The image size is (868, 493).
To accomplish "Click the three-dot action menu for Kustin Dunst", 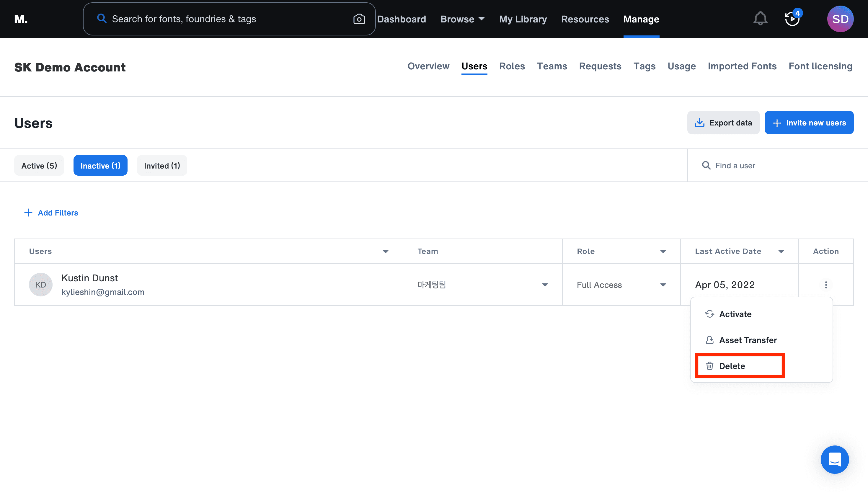I will point(826,285).
